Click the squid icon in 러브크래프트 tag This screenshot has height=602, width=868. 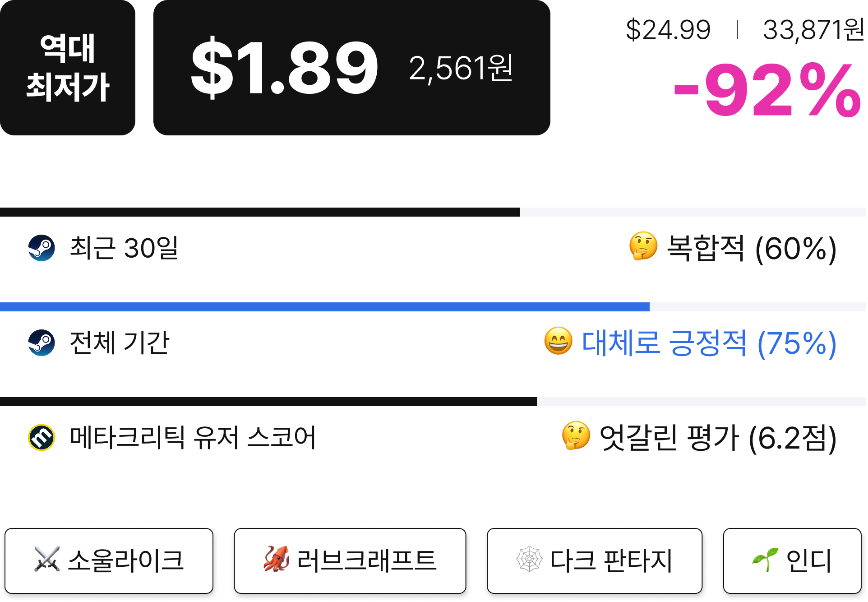(x=277, y=559)
